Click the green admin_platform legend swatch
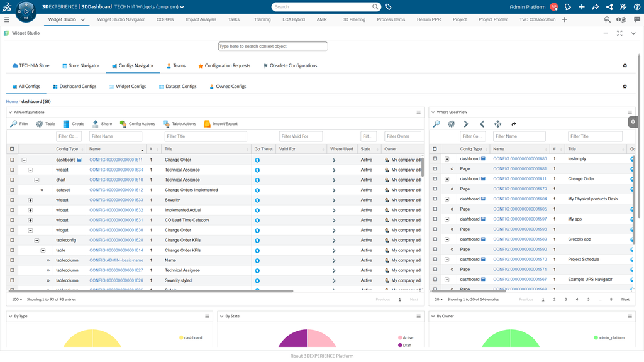 [x=596, y=338]
